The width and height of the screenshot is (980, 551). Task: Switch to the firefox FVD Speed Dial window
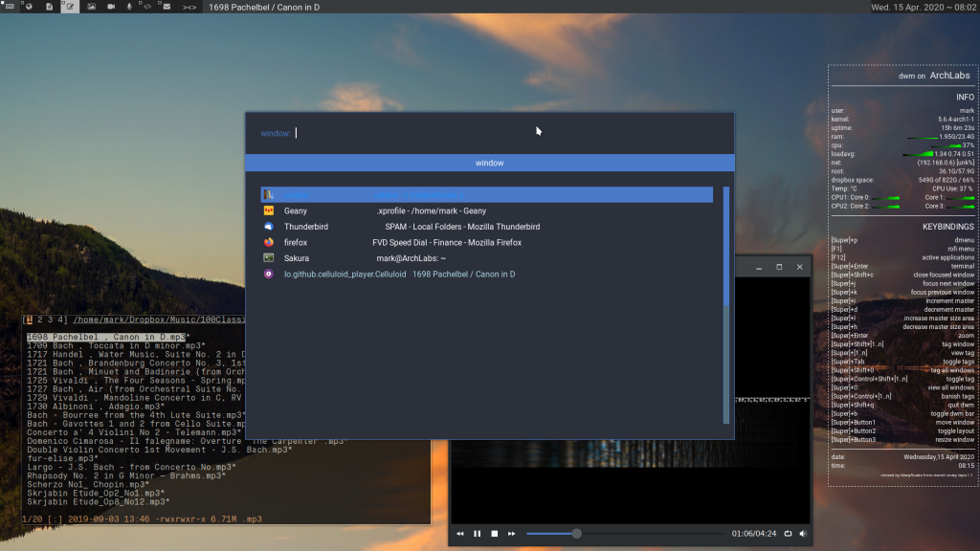487,242
